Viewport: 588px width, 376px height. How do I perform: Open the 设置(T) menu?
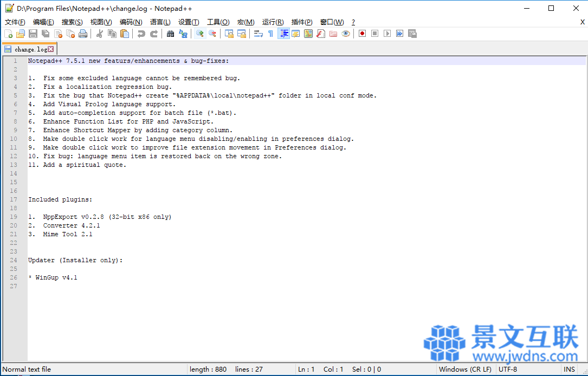tap(189, 22)
